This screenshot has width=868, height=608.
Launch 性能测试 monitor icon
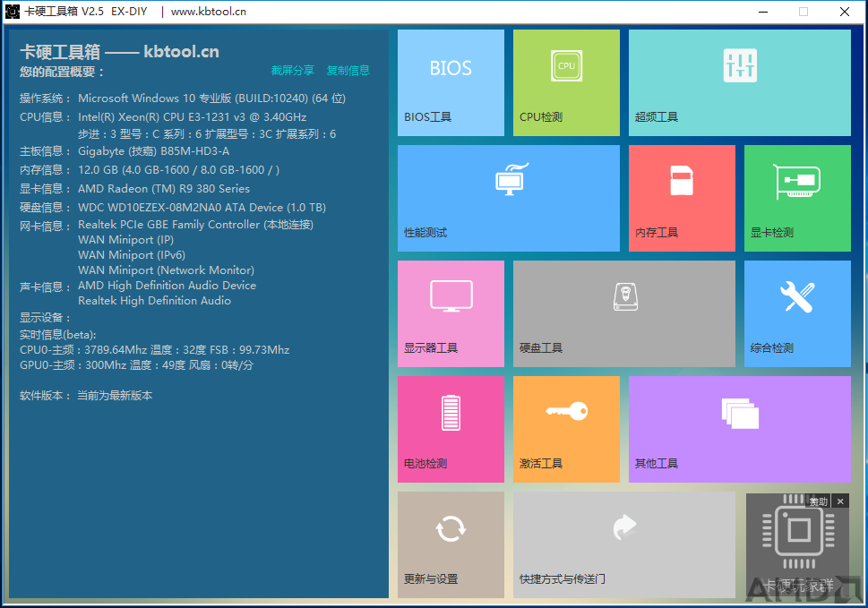(x=512, y=179)
